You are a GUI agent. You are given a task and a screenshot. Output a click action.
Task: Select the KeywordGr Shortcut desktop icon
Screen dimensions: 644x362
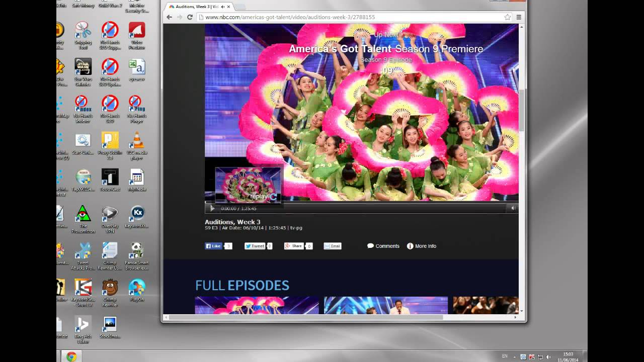pyautogui.click(x=83, y=293)
